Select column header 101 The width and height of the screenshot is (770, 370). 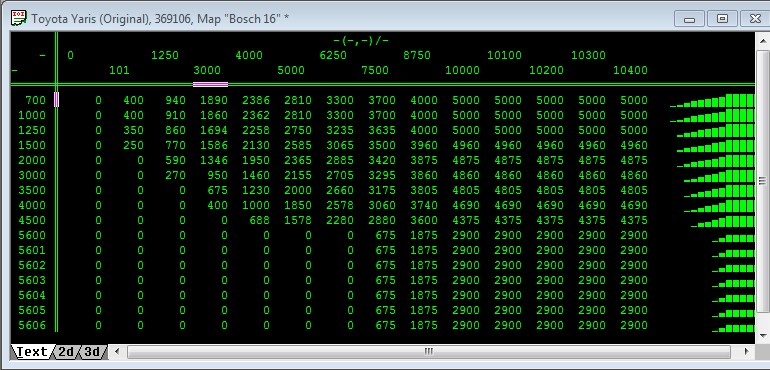coord(119,70)
